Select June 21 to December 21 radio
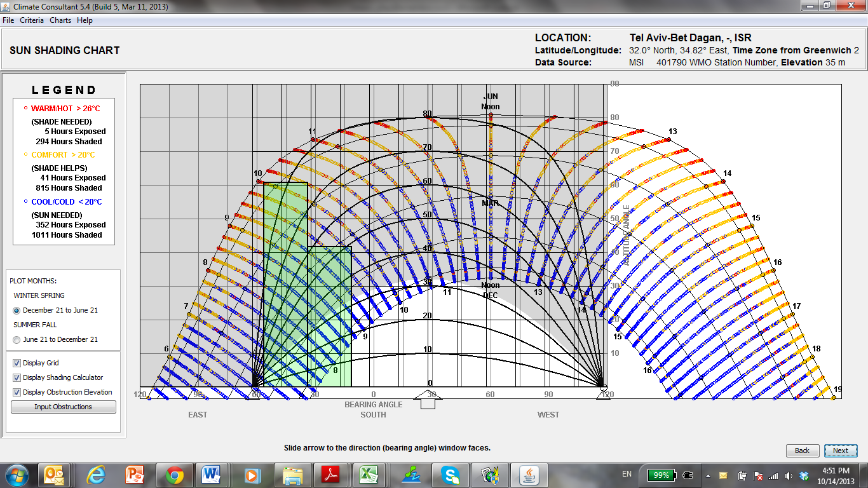The image size is (868, 488). (17, 339)
